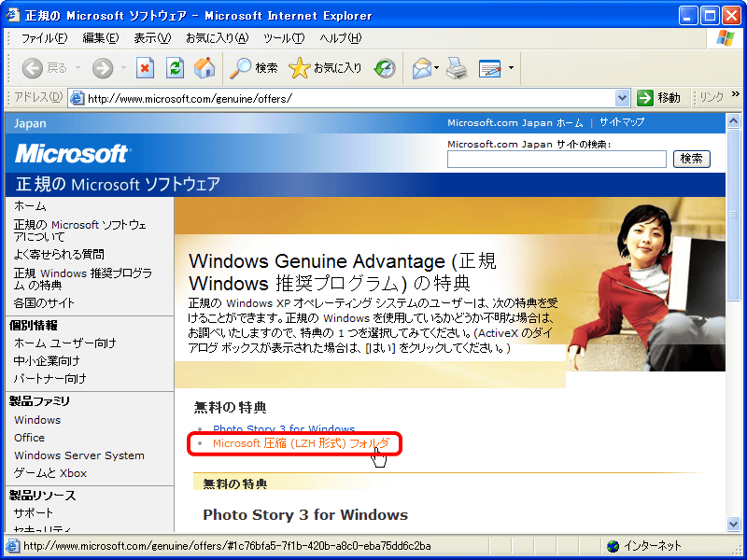Click the vertical scrollbar up arrow

click(734, 120)
